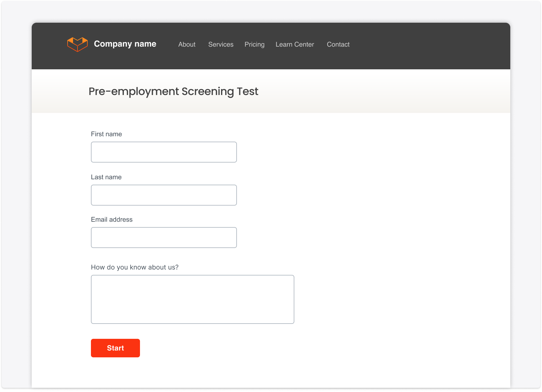Focus the How do you know about us textarea
The image size is (542, 392).
192,299
